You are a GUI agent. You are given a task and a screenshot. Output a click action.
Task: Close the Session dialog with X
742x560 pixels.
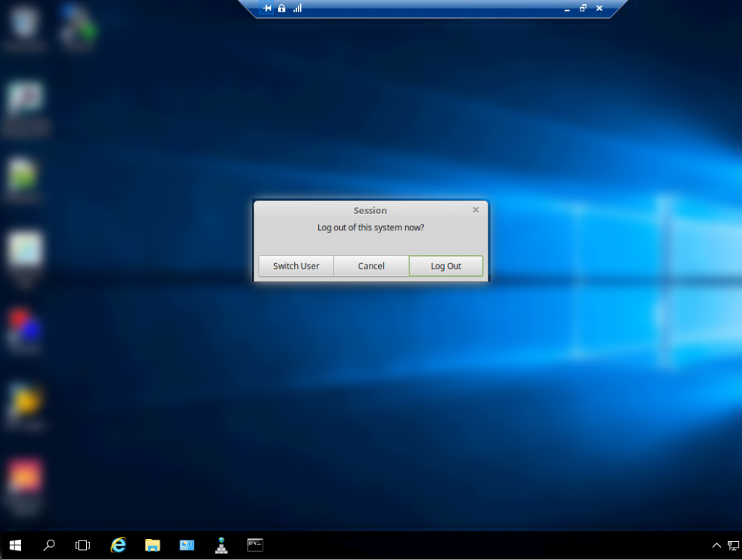(475, 210)
